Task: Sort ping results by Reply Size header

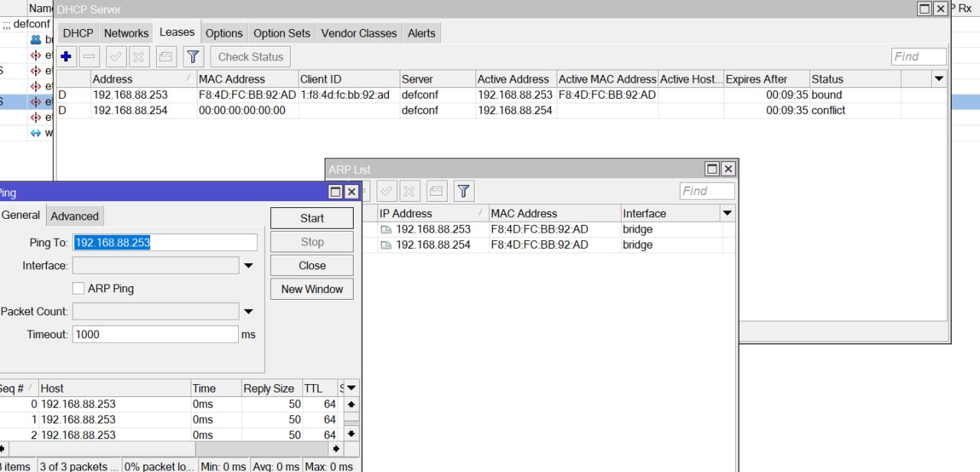Action: pyautogui.click(x=272, y=389)
